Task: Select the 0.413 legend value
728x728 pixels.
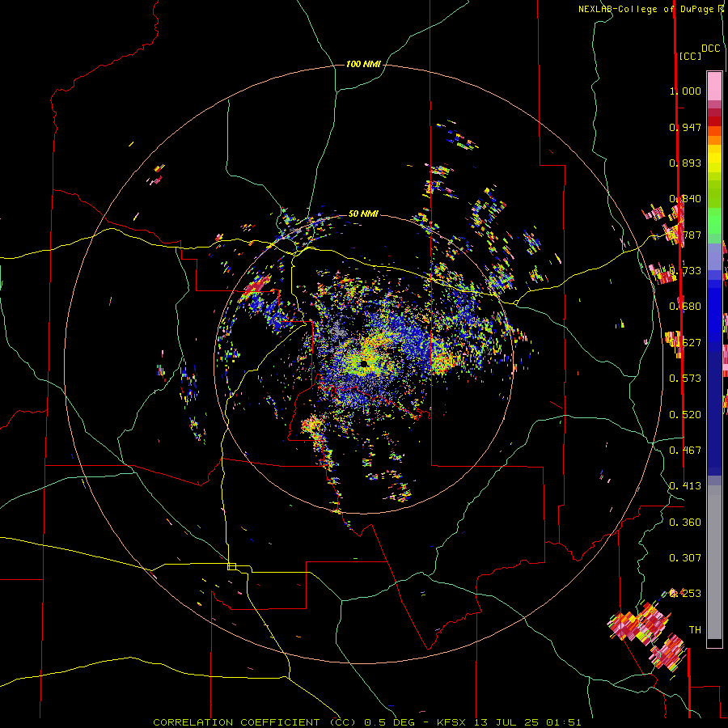Action: click(x=685, y=486)
